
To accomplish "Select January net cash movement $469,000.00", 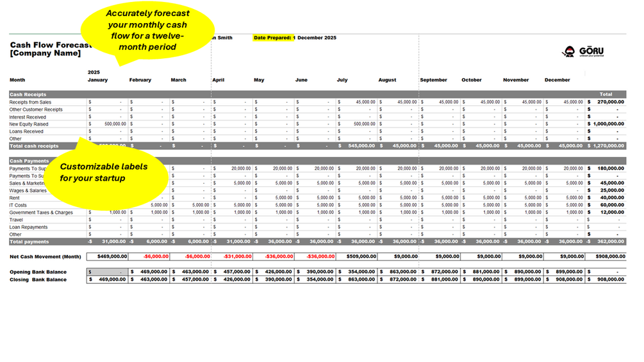I will coord(108,256).
